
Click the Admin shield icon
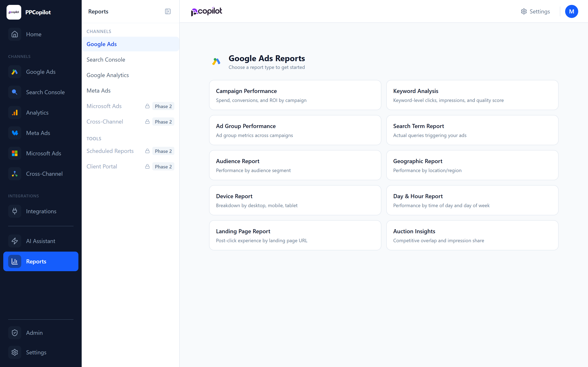point(14,333)
